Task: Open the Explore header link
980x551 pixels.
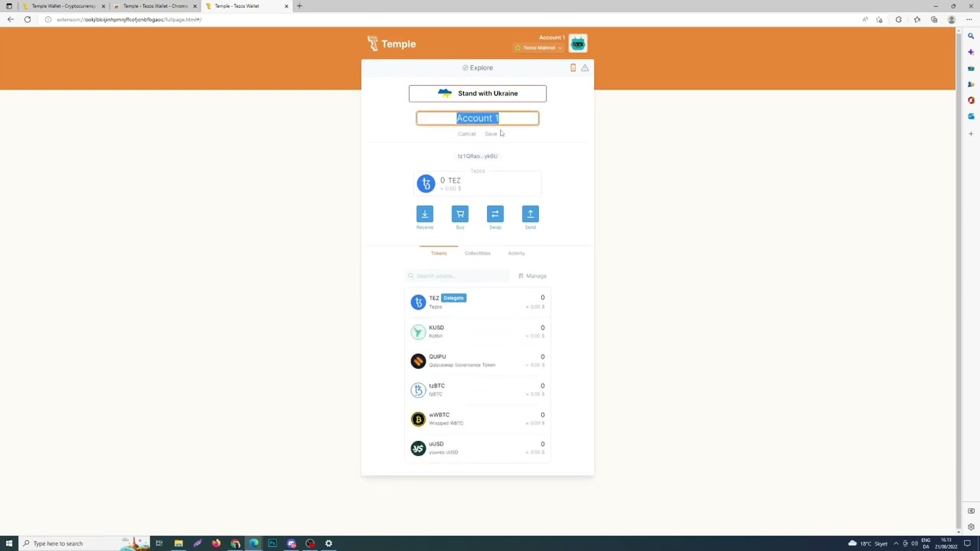Action: click(478, 67)
